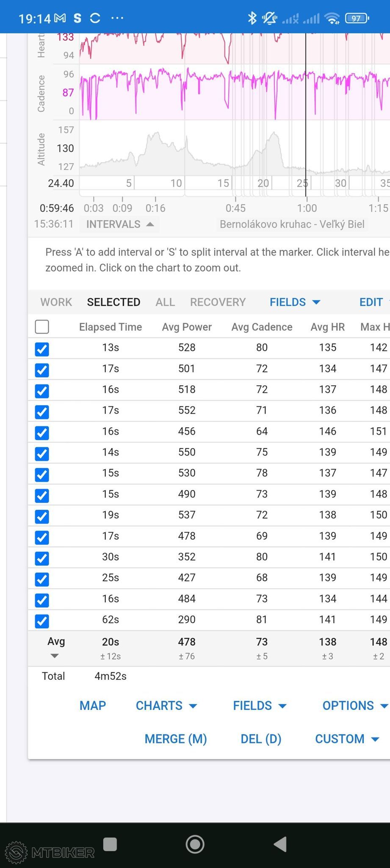
Task: Open the CUSTOM dropdown menu
Action: click(347, 739)
